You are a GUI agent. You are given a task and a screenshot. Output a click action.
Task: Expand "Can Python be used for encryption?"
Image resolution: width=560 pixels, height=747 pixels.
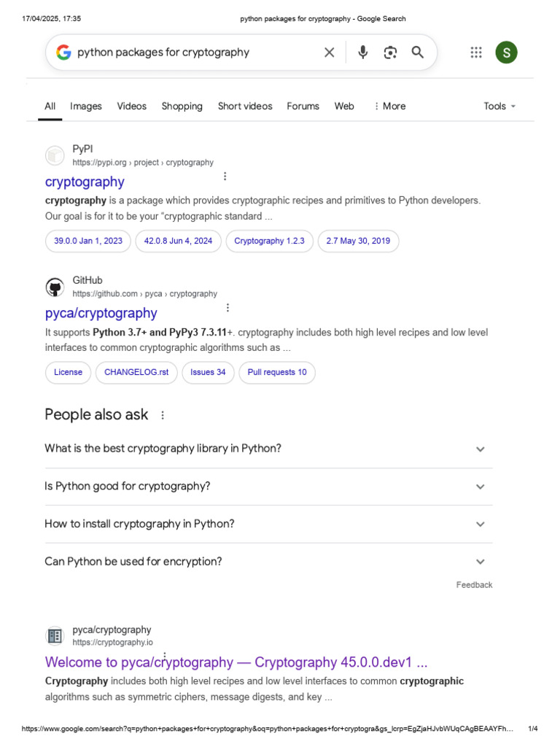[x=480, y=562]
